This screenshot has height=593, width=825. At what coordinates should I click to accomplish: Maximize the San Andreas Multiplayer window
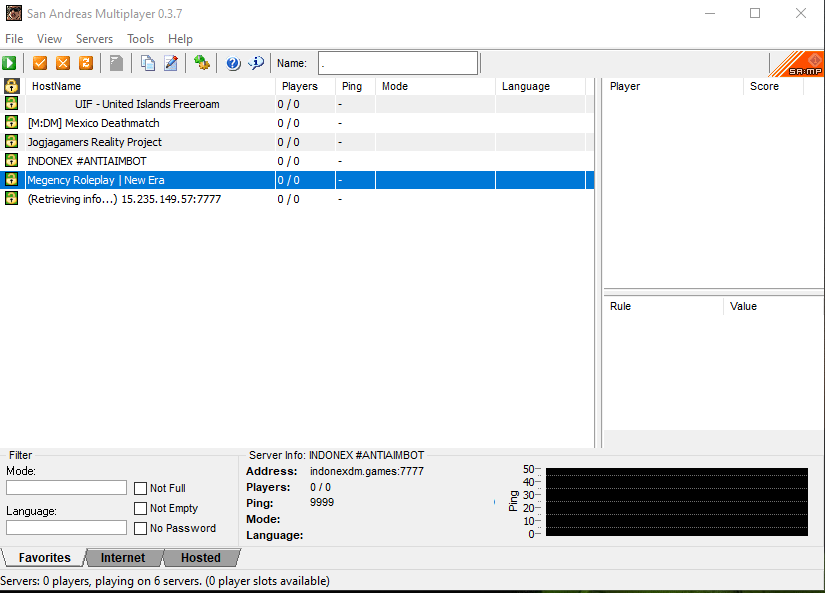pos(755,13)
